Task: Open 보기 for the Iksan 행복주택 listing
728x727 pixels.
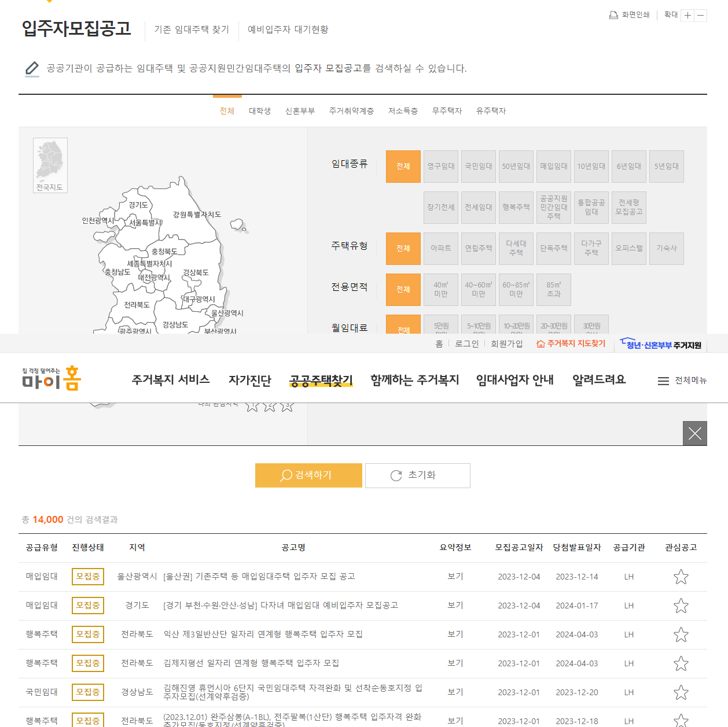Action: [455, 634]
